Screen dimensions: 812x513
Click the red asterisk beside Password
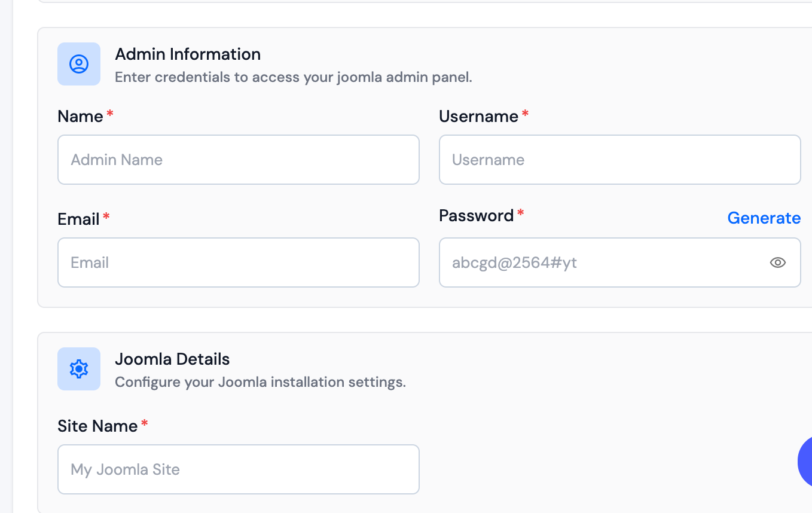(521, 213)
